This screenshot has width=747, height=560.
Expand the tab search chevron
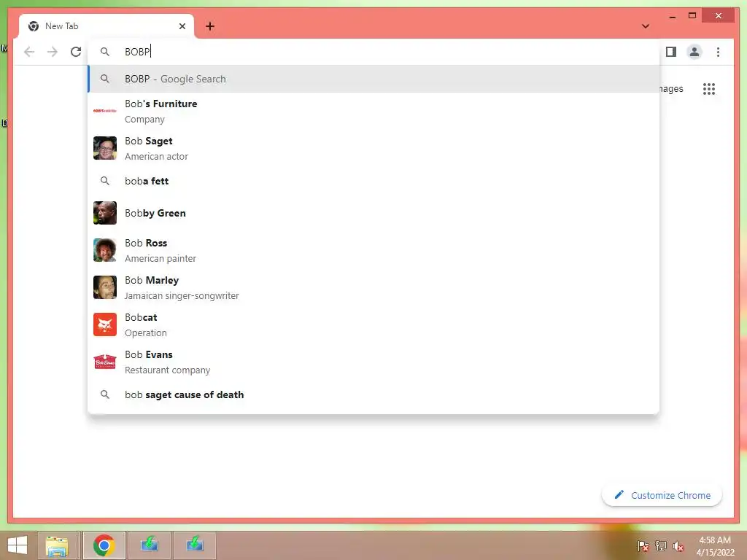click(x=646, y=26)
